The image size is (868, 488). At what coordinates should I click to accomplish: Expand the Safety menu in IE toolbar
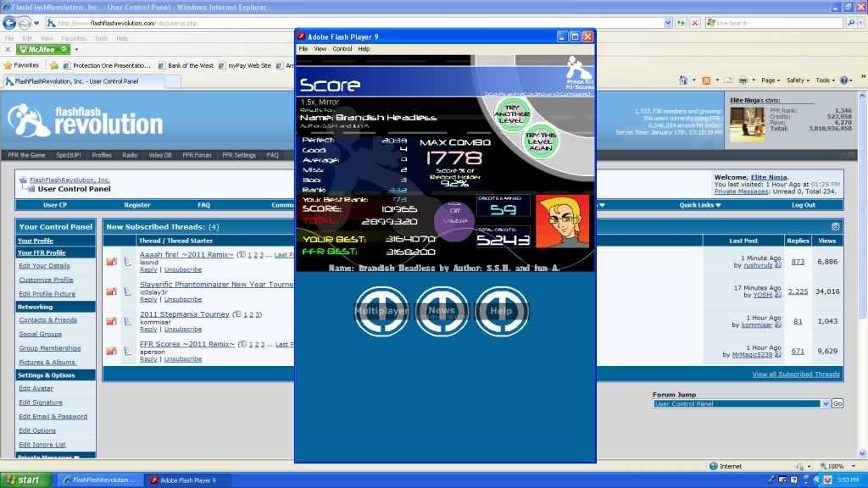[797, 80]
